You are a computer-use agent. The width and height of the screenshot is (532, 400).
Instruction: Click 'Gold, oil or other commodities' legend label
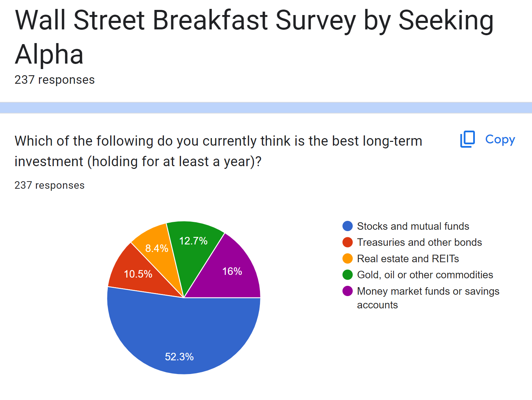click(x=425, y=275)
